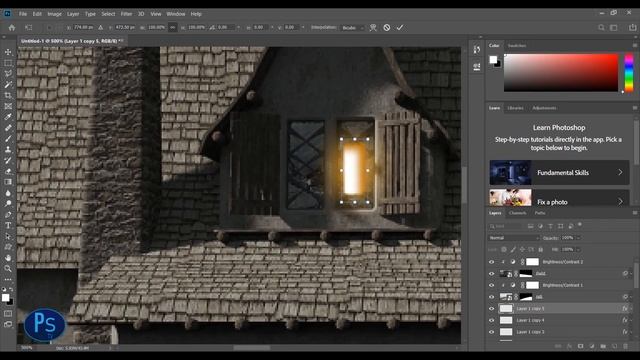The height and width of the screenshot is (360, 640).
Task: Commit the transform with the checkmark
Action: (400, 27)
